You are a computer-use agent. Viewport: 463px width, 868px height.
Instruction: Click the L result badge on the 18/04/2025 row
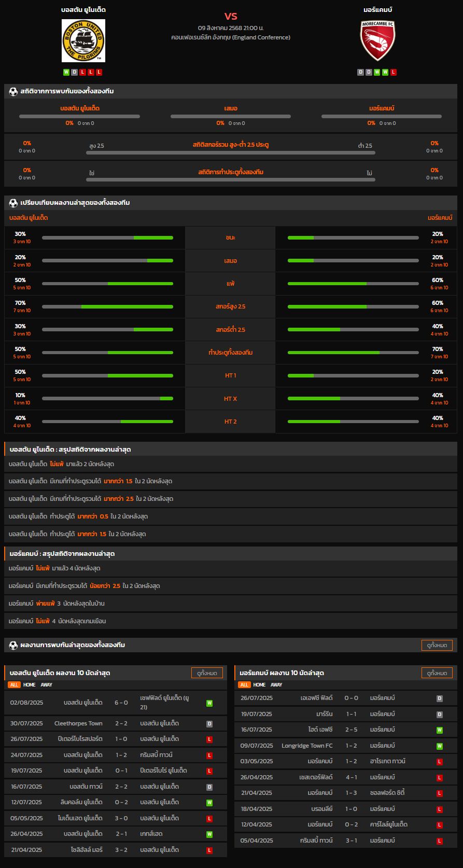coord(440,809)
